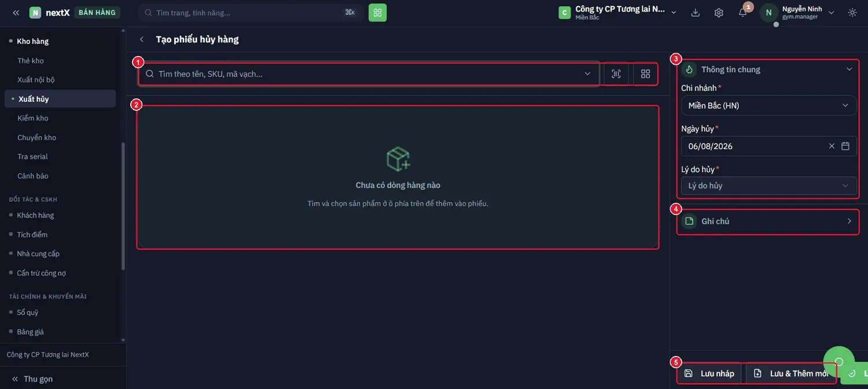Click the sidebar vertical scrollbar

[123, 206]
